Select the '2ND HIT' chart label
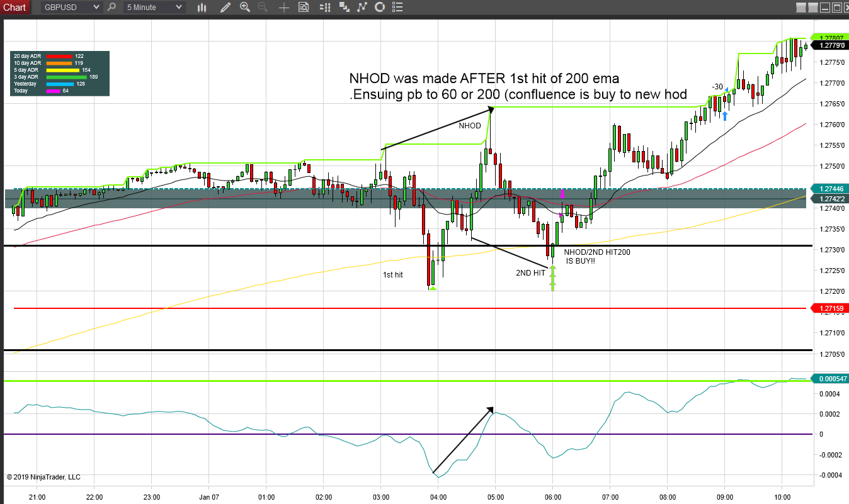Image resolution: width=849 pixels, height=504 pixels. 531,273
